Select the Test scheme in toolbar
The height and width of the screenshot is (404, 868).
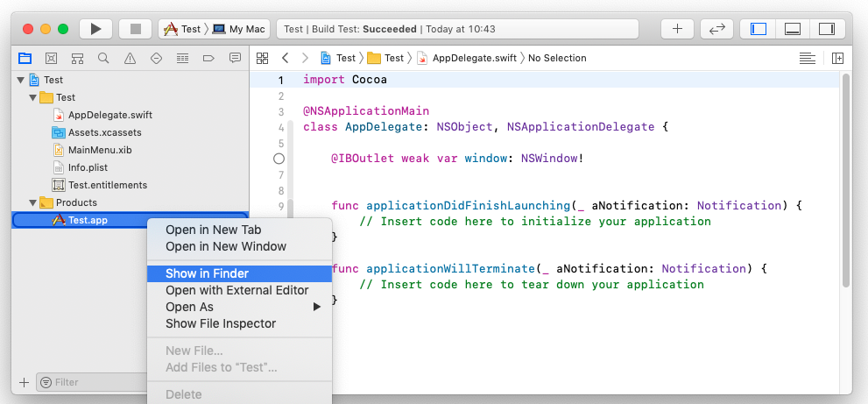pos(183,29)
